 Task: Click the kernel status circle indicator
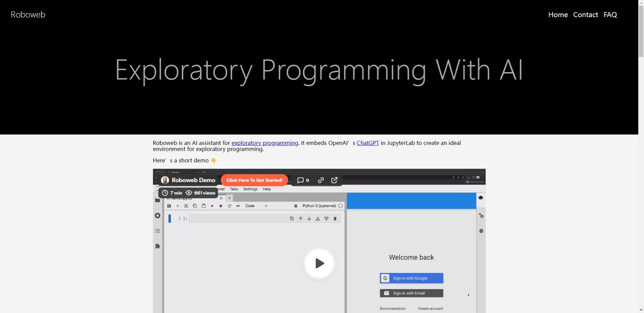click(340, 206)
